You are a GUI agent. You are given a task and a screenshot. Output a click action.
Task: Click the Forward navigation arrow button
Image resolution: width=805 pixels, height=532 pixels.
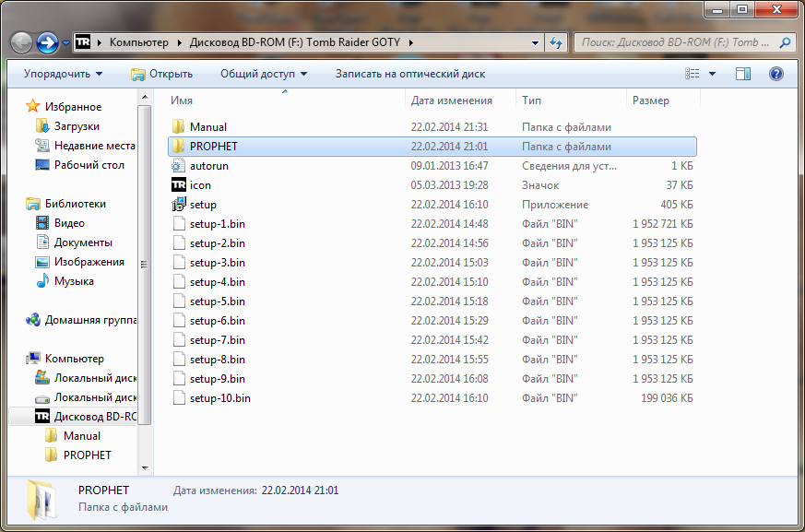click(47, 42)
